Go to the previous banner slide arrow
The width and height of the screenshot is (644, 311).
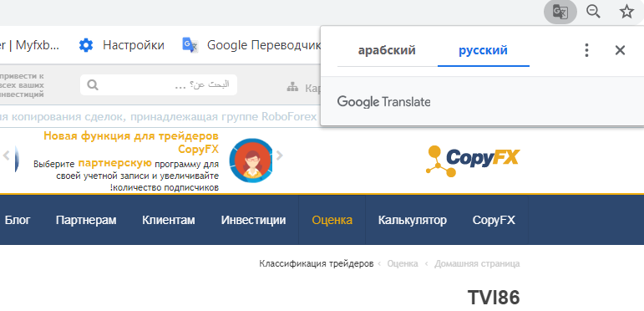(x=6, y=155)
